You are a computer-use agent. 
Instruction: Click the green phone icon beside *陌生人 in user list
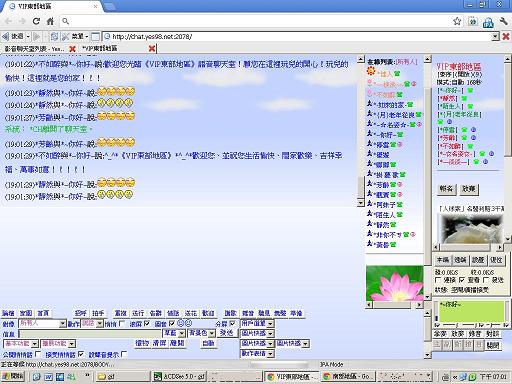[400, 215]
